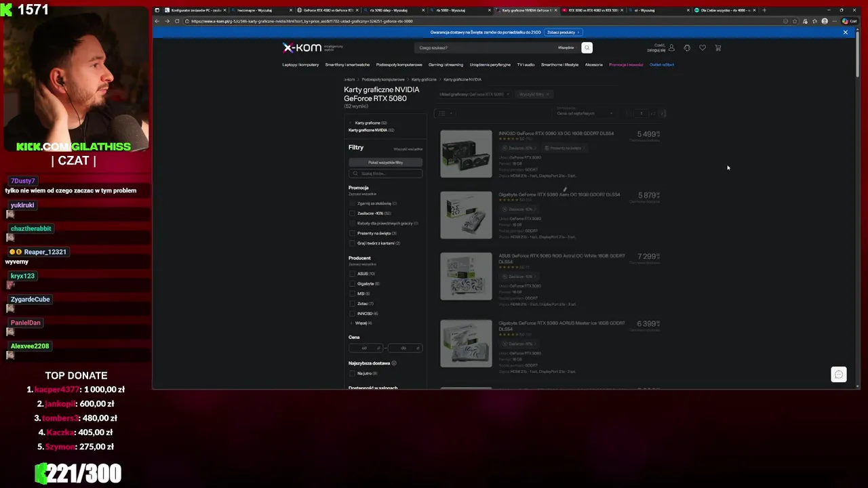Click ASUS ROG Astral White product thumbnail

click(x=466, y=277)
